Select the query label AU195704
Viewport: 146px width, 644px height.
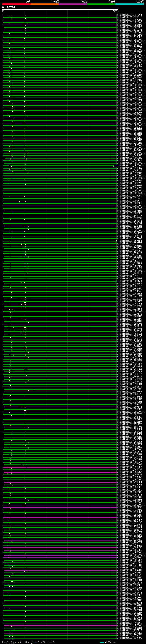[8, 7]
